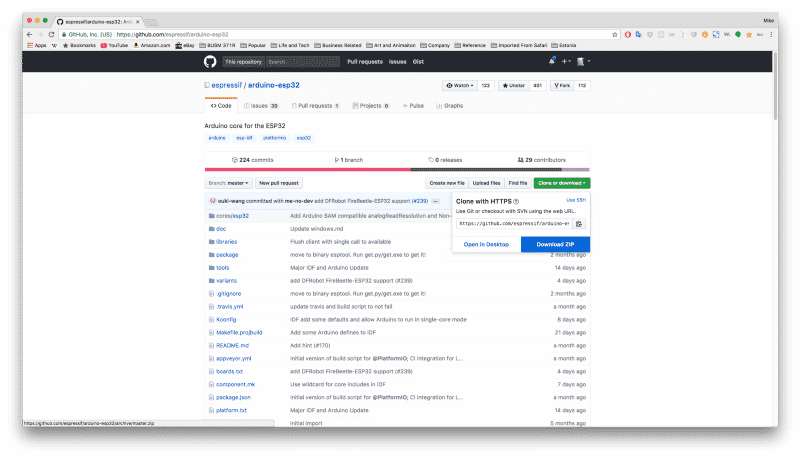Click the page vertical scrollbar
800x458 pixels.
(x=775, y=87)
